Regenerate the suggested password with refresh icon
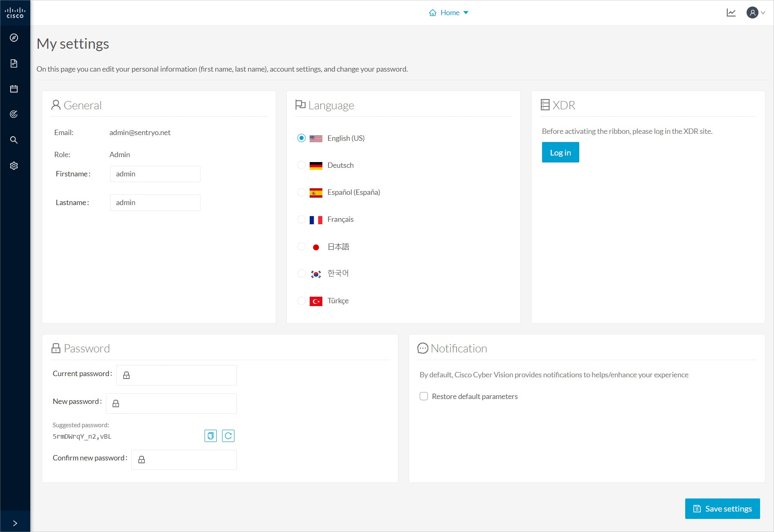The height and width of the screenshot is (532, 774). [x=228, y=436]
